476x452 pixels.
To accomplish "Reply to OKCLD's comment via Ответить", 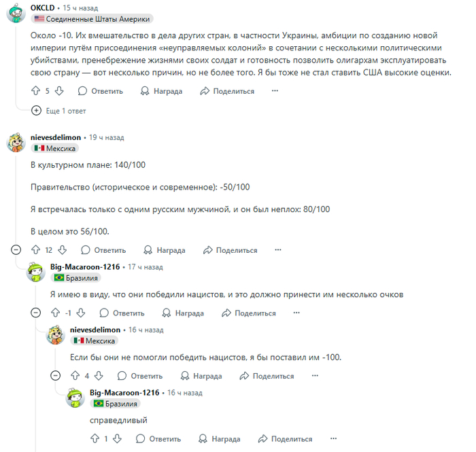I will (101, 91).
